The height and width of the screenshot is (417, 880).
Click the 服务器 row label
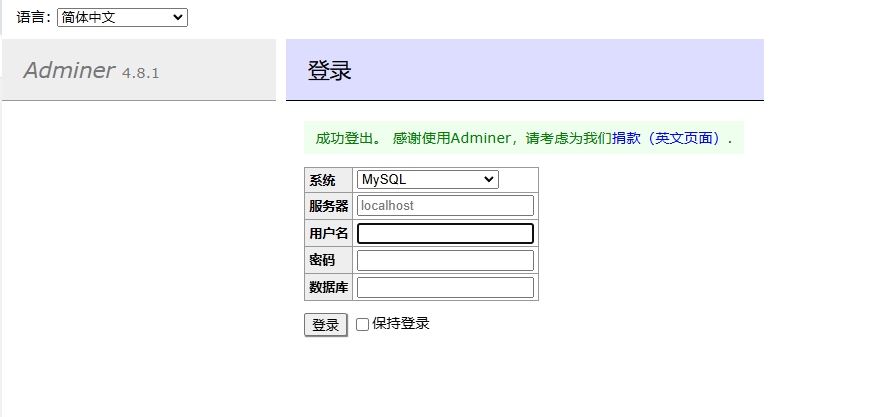coord(328,206)
